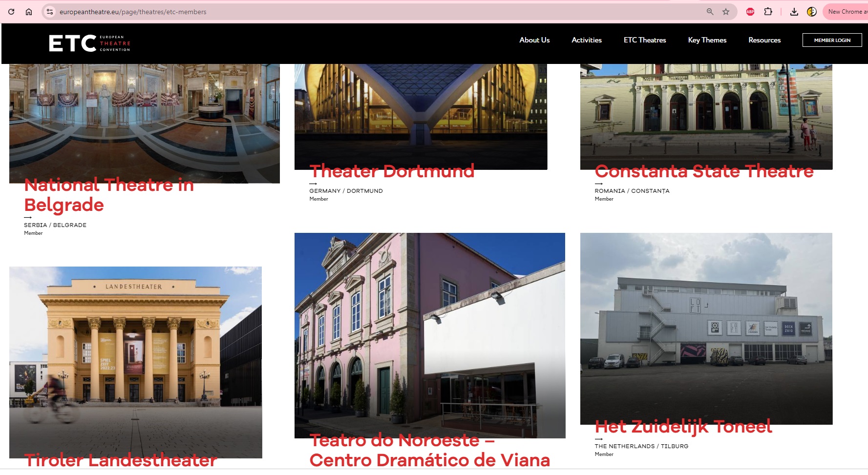Open the About Us menu

click(x=534, y=40)
